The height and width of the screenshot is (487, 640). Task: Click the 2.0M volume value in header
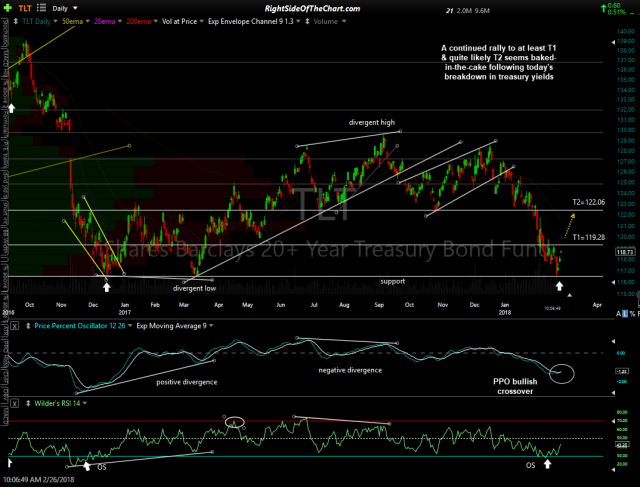(464, 11)
